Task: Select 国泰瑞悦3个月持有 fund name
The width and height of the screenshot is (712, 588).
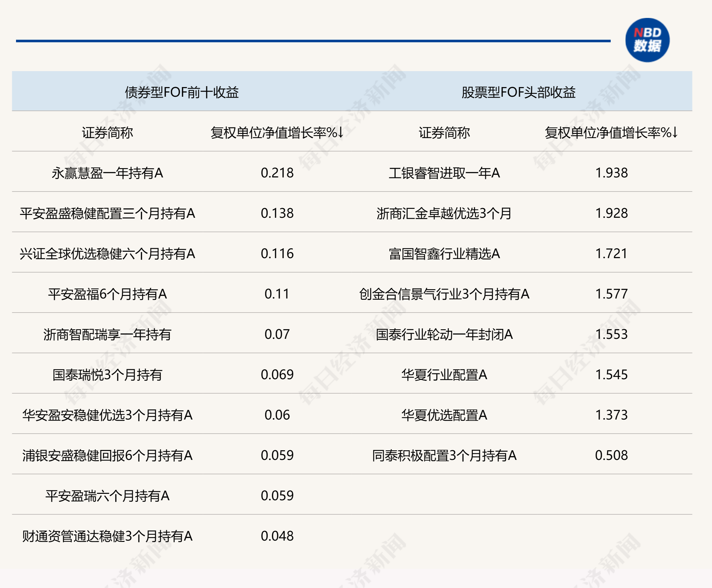Action: pos(107,374)
